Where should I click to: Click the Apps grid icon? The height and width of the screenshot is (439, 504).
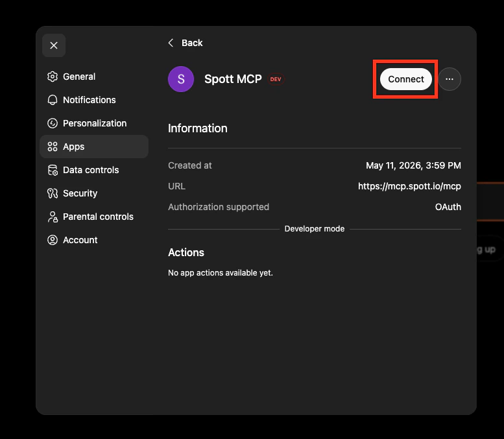tap(53, 147)
